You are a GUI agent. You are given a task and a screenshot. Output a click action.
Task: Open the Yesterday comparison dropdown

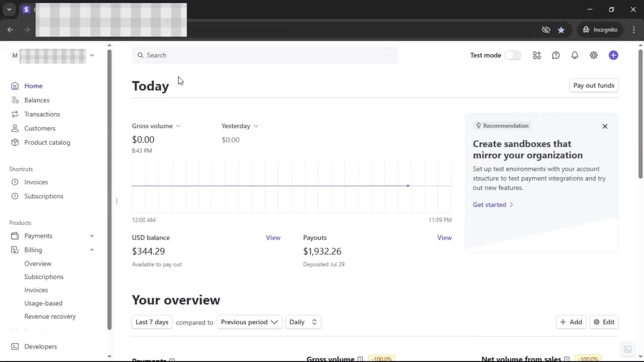(239, 126)
